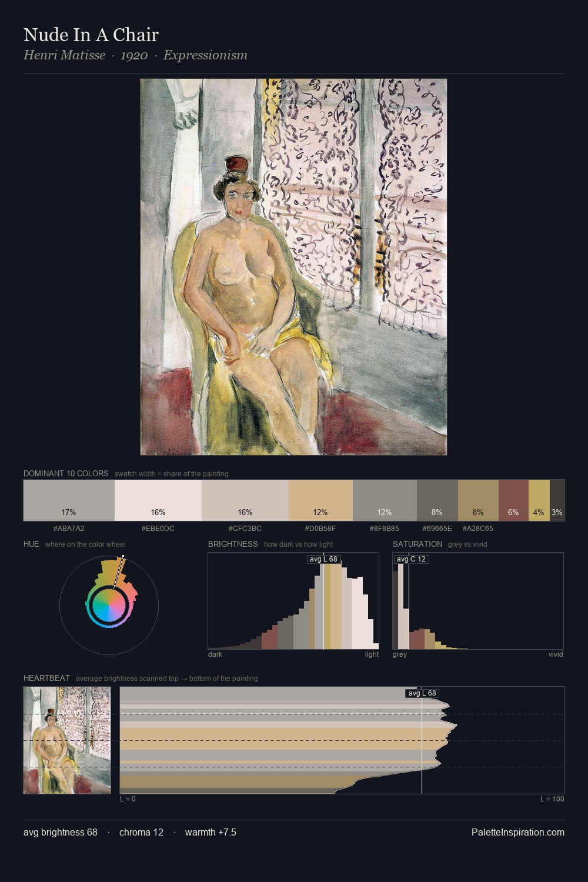Click hex code label '#CFC3BC'

click(x=245, y=529)
